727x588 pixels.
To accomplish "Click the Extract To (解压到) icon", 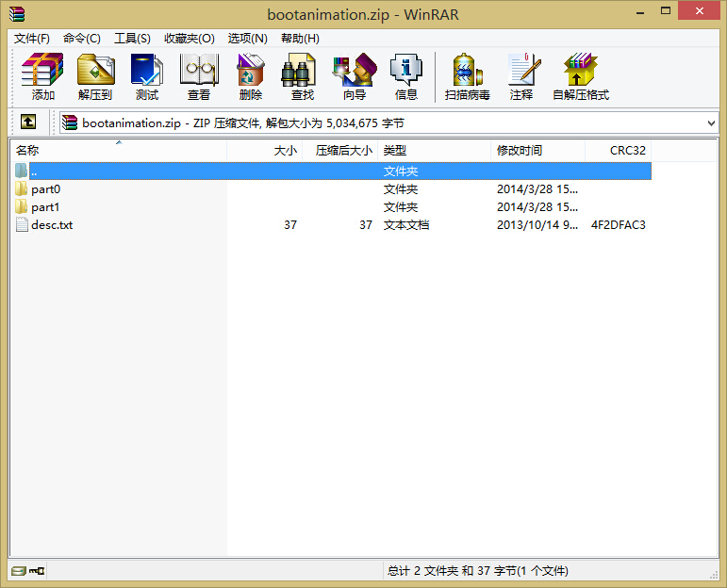I will (95, 76).
